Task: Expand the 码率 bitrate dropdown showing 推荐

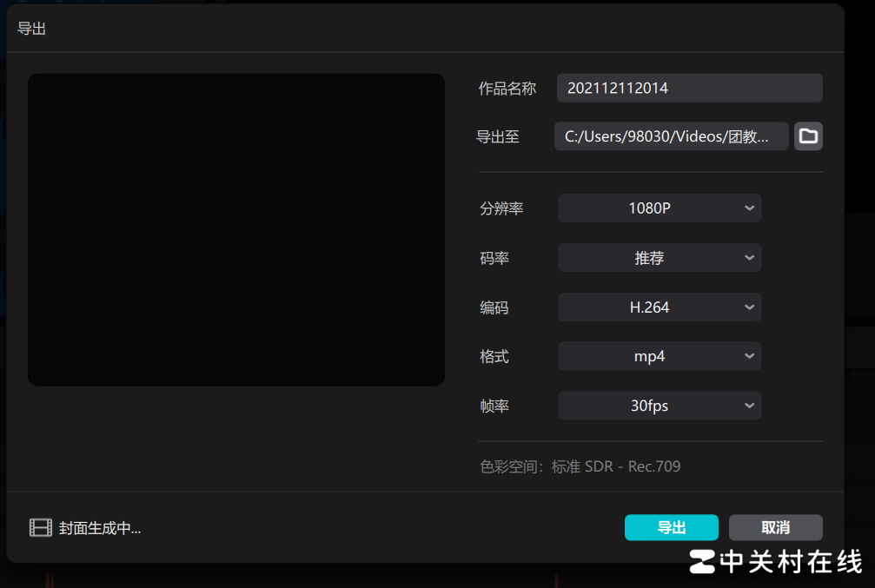Action: coord(659,257)
